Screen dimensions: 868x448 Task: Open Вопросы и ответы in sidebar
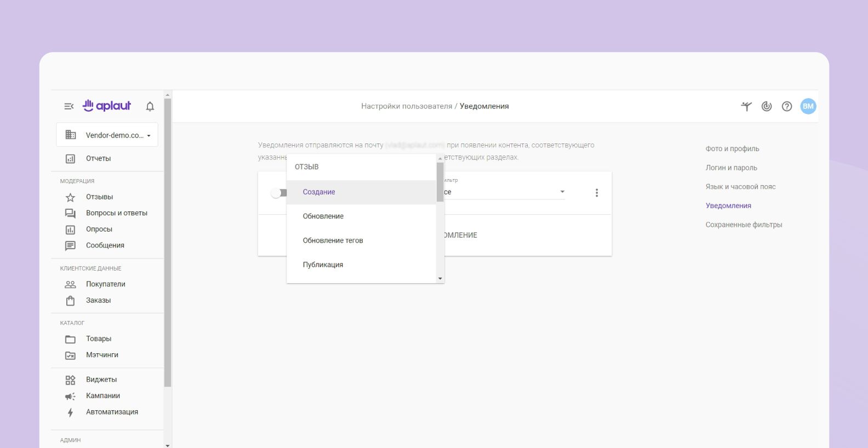(x=116, y=213)
